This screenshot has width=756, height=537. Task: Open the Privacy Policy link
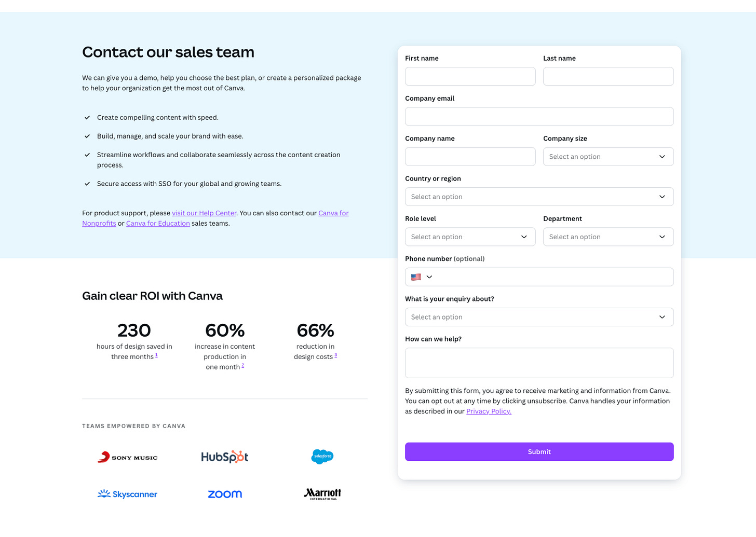tap(489, 411)
